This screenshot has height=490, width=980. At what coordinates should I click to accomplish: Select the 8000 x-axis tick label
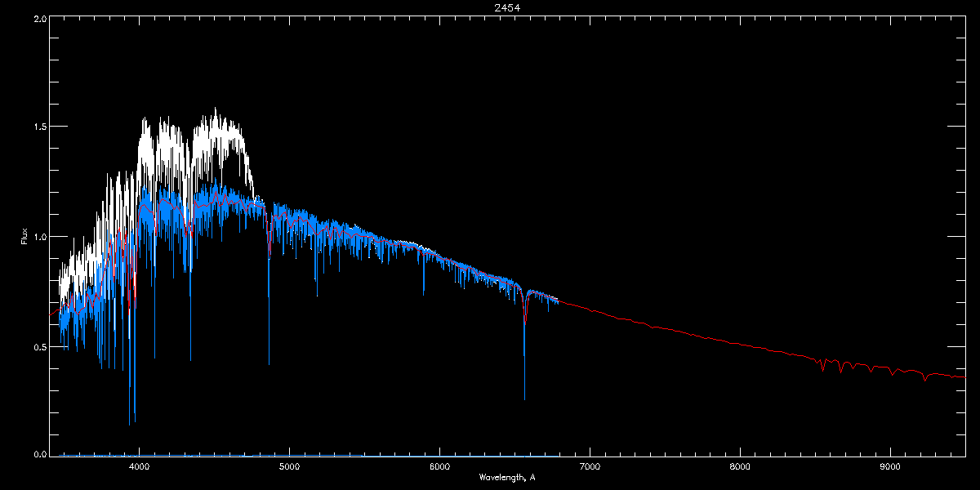740,466
